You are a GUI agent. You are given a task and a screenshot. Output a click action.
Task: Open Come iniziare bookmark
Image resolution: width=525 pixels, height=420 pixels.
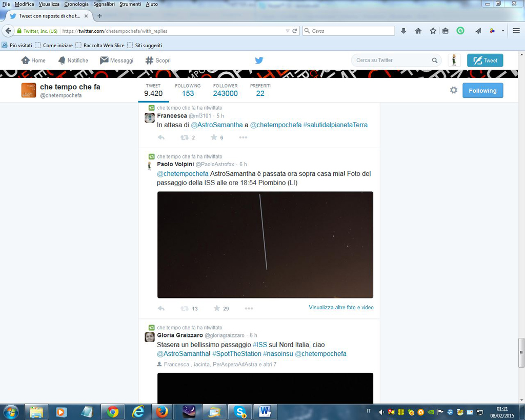coord(54,45)
